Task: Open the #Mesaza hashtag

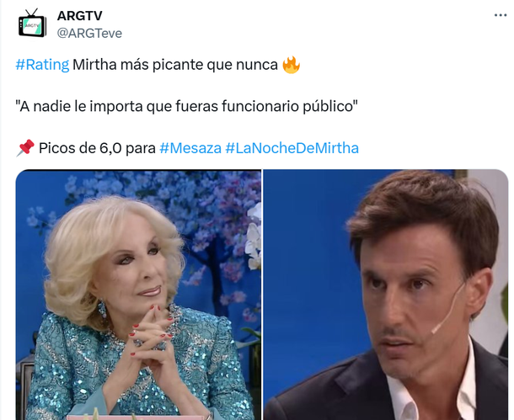Action: [x=190, y=148]
